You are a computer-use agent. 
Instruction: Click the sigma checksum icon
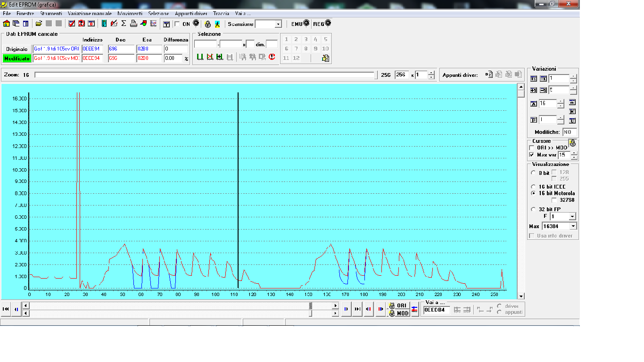pyautogui.click(x=124, y=24)
